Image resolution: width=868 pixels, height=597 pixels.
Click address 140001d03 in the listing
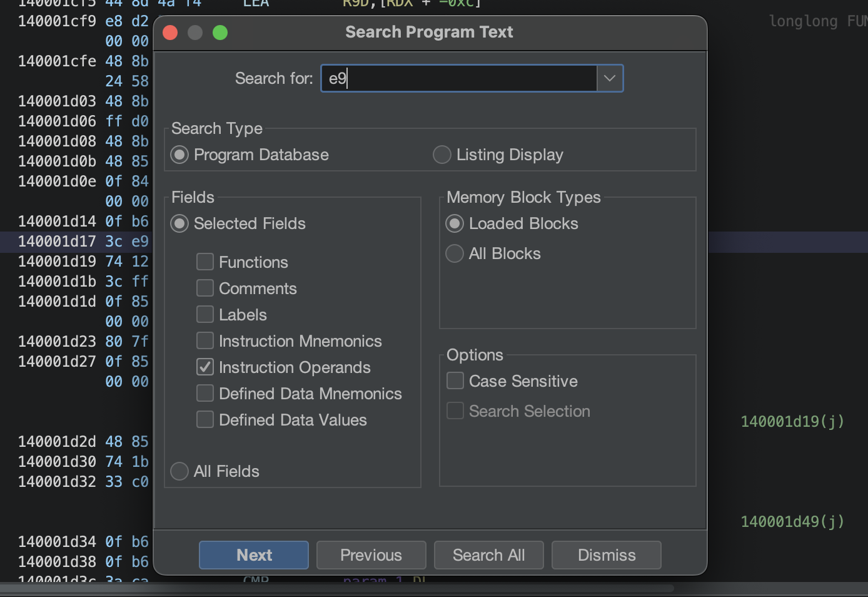[57, 101]
